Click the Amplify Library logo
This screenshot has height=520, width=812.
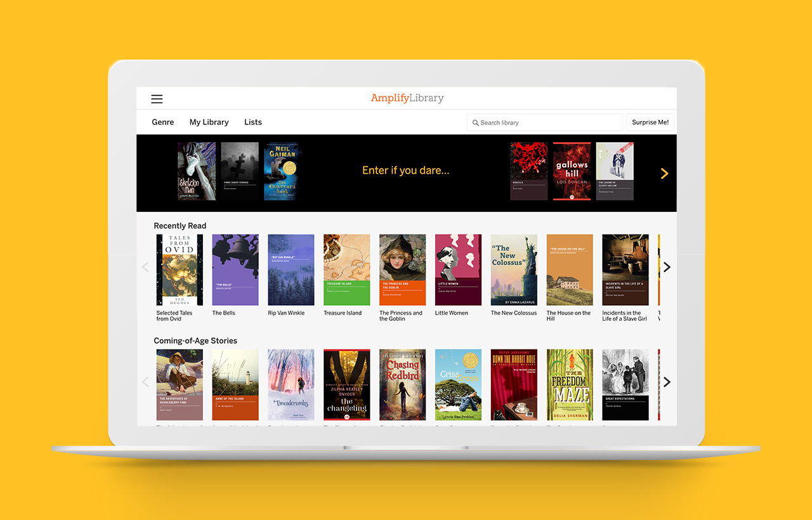pos(407,98)
